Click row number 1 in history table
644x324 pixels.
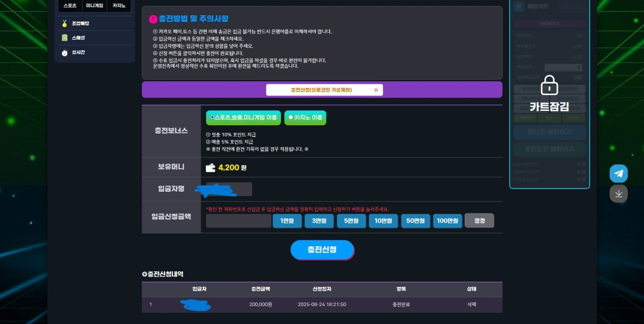[x=151, y=305]
